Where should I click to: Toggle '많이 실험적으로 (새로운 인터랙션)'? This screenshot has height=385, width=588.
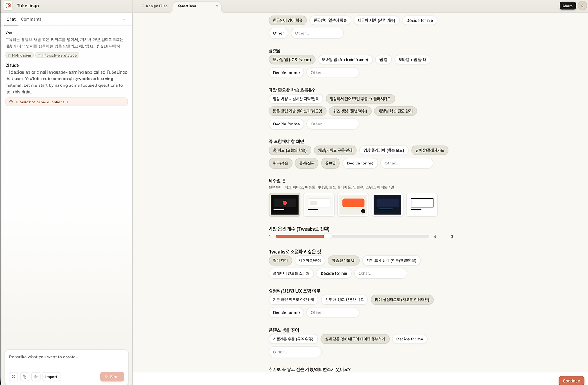402,300
